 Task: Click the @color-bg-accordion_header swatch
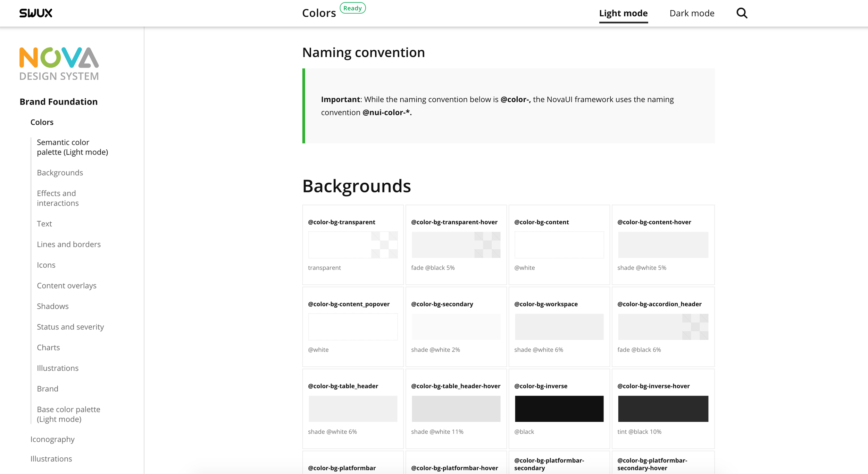[663, 327]
